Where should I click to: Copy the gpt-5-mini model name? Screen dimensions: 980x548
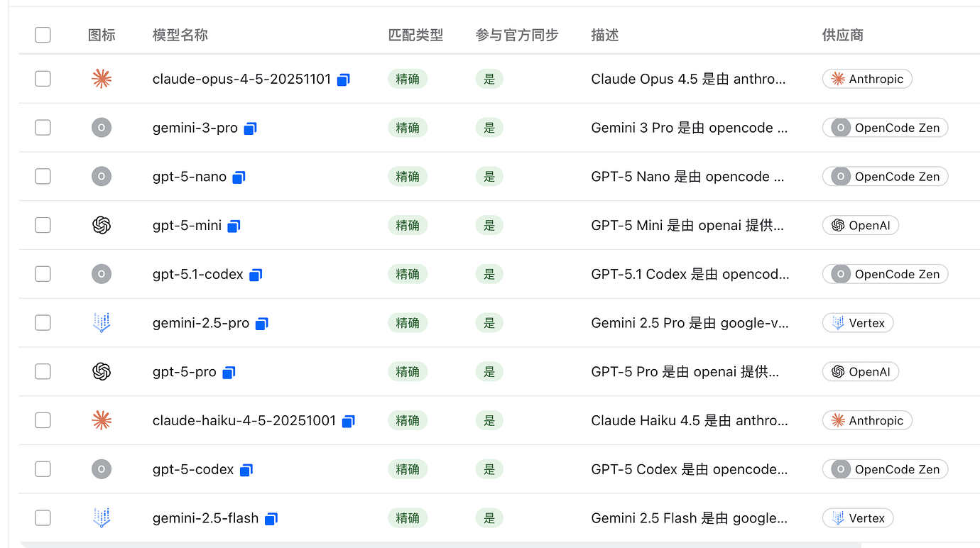(x=234, y=226)
